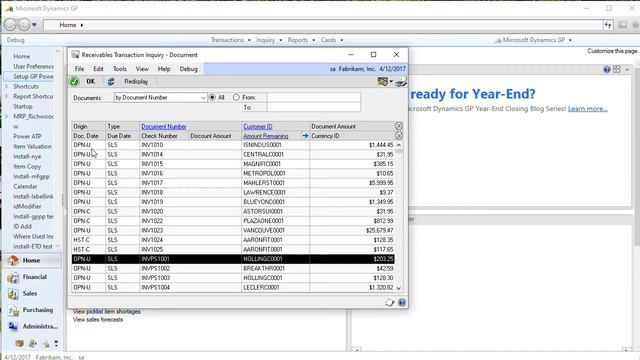The height and width of the screenshot is (360, 640).
Task: Click the refresh icon at address bar right
Action: coord(608,25)
